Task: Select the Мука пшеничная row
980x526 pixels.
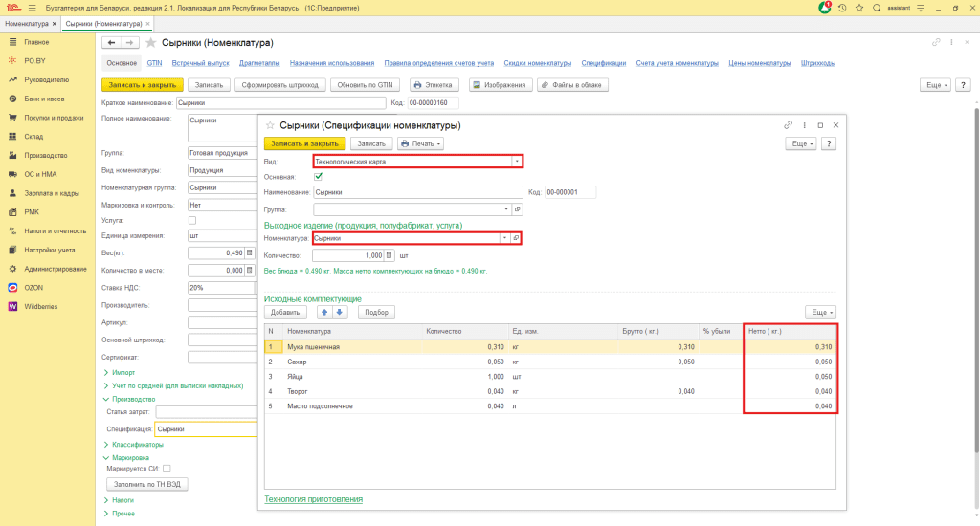Action: (x=550, y=347)
